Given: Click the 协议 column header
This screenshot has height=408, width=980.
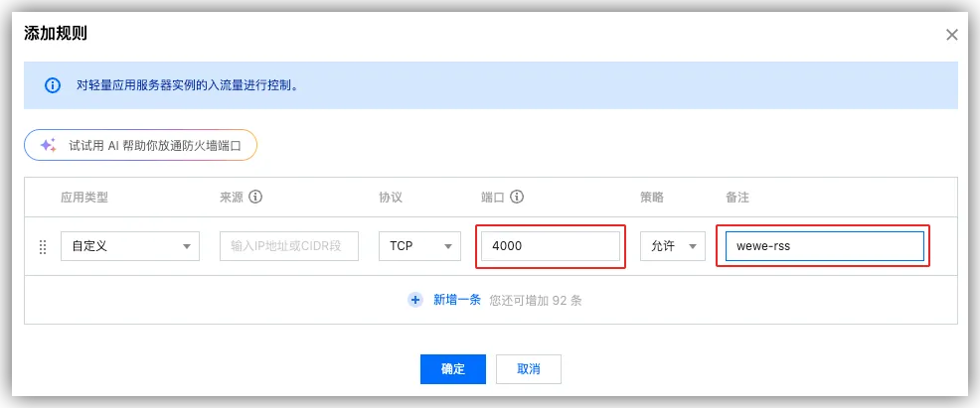Looking at the screenshot, I should point(391,198).
